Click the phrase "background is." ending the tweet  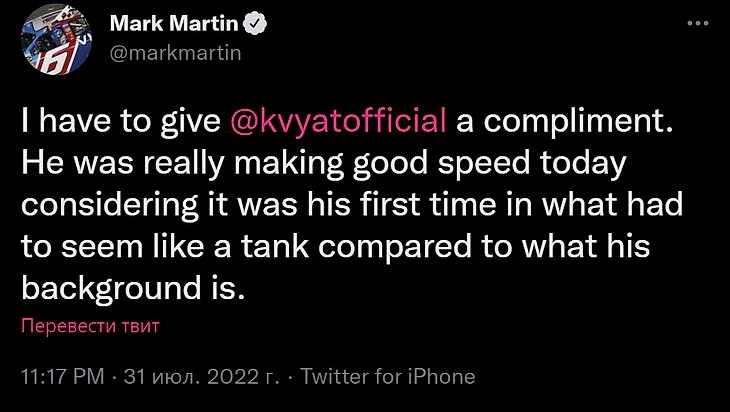tap(132, 290)
